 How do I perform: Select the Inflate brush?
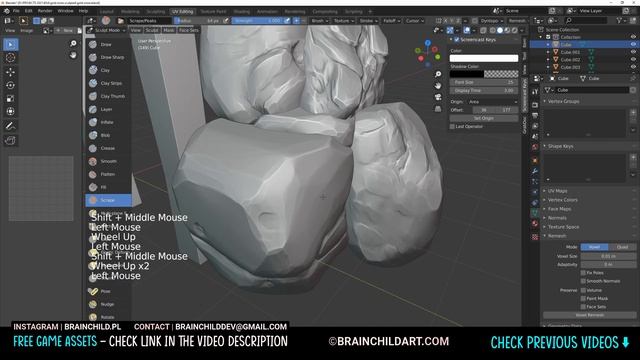(x=108, y=122)
